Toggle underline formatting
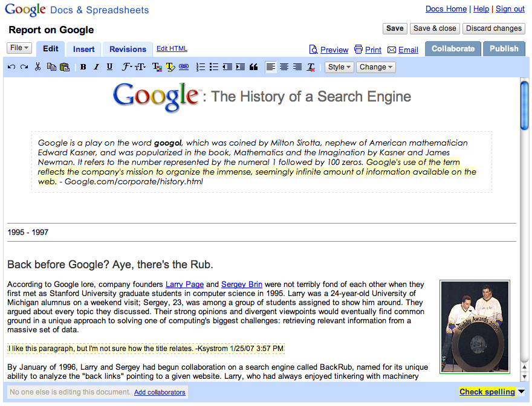Viewport: 532px width, 406px height. (109, 67)
